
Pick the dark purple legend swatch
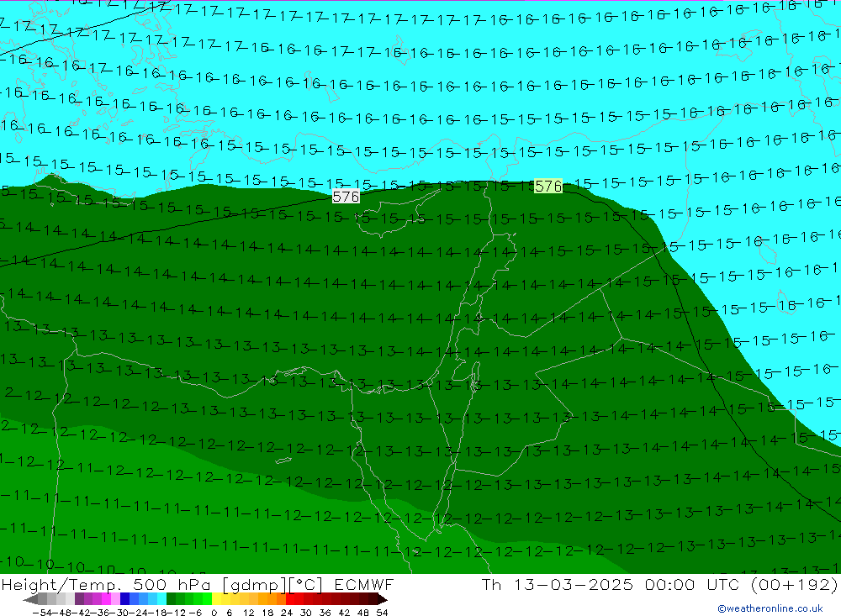(79, 599)
